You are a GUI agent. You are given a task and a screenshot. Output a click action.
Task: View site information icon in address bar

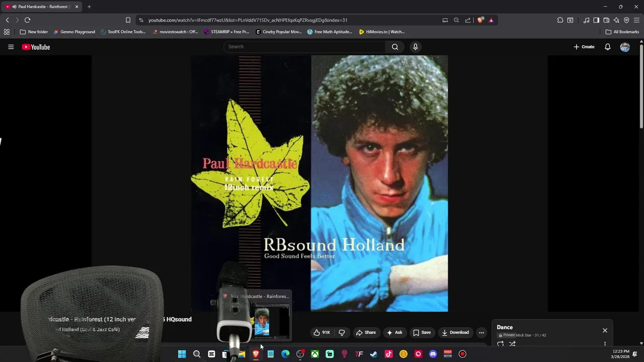[x=141, y=20]
